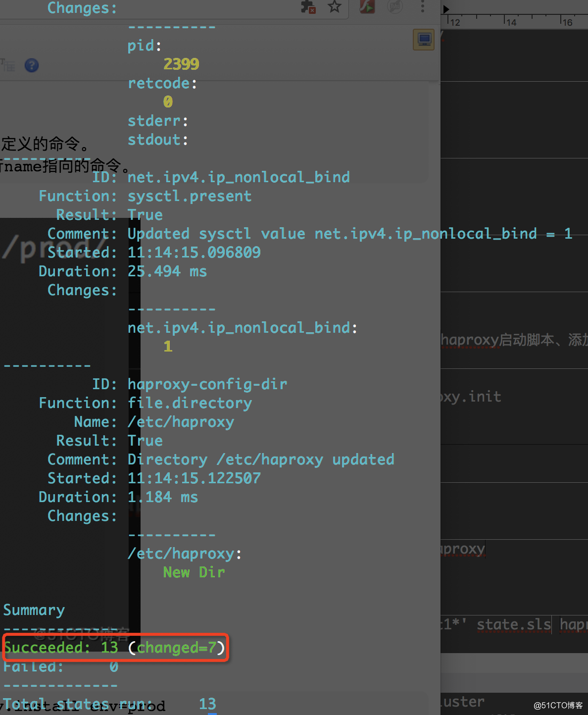Viewport: 588px width, 715px height.
Task: Click 'Directory /etc/haproxy updated' comment
Action: pos(261,460)
